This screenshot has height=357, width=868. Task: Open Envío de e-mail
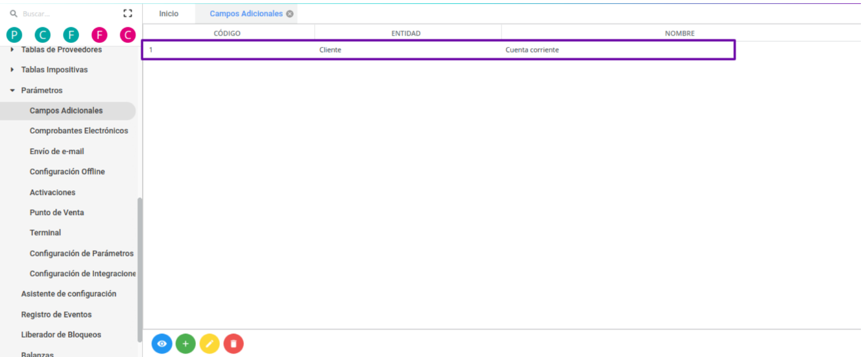click(57, 152)
